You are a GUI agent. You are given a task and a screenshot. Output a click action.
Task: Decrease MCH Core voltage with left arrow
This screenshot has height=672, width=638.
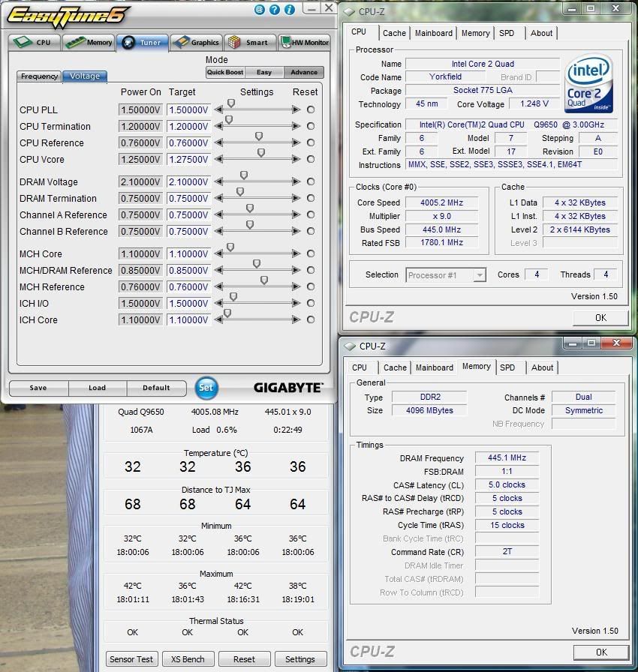coord(218,253)
